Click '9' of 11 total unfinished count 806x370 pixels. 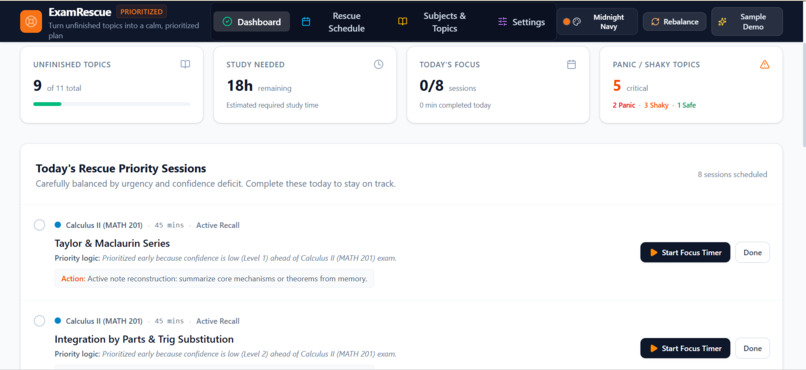coord(38,86)
